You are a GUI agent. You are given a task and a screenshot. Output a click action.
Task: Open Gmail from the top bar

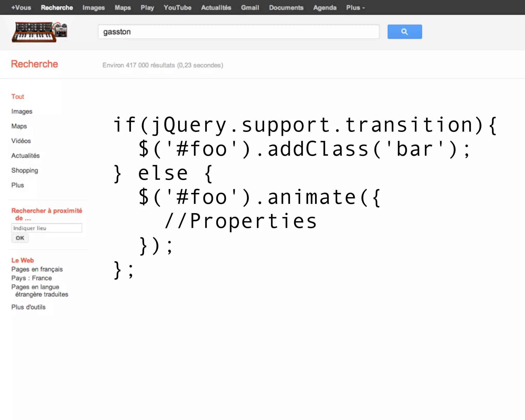point(250,8)
